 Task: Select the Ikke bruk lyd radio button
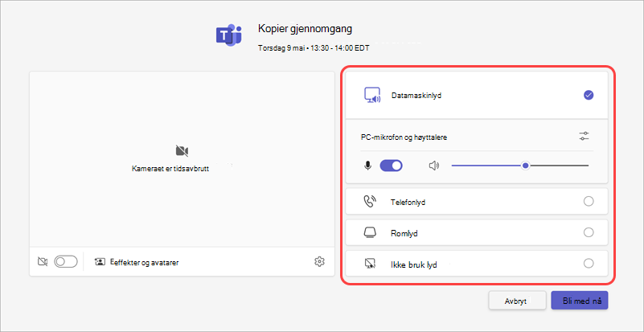pos(589,264)
